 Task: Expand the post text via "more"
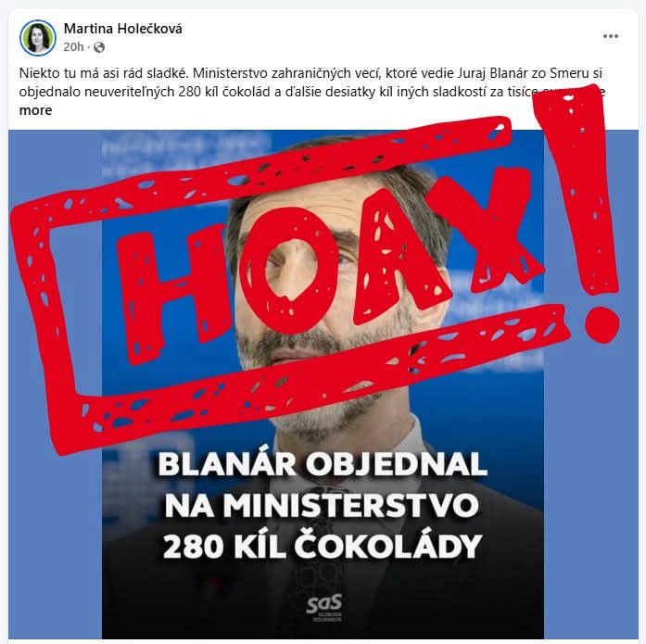point(35,110)
